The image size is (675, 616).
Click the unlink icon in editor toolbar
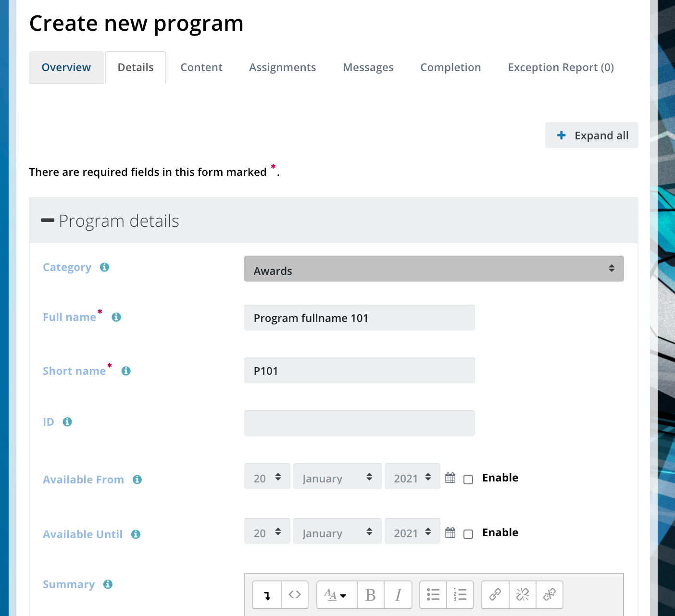(x=523, y=595)
